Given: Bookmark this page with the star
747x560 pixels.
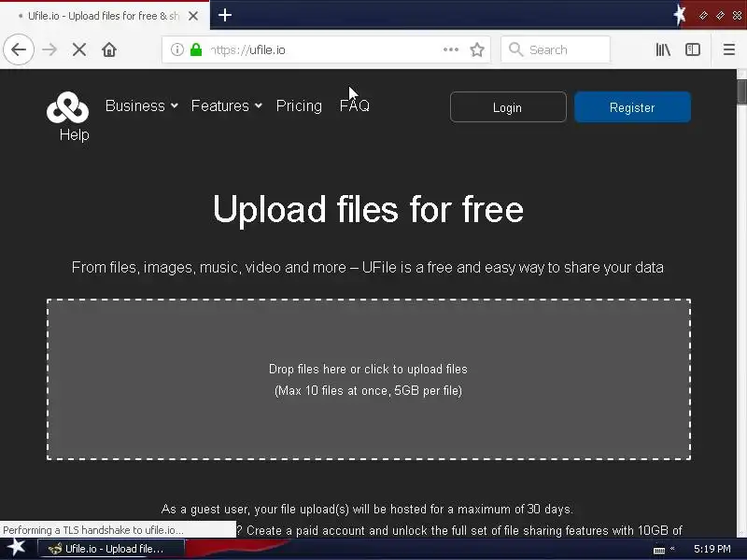Looking at the screenshot, I should (x=477, y=49).
